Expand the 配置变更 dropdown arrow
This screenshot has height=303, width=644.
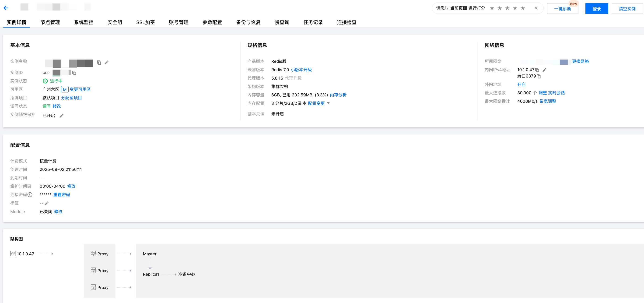(x=329, y=103)
